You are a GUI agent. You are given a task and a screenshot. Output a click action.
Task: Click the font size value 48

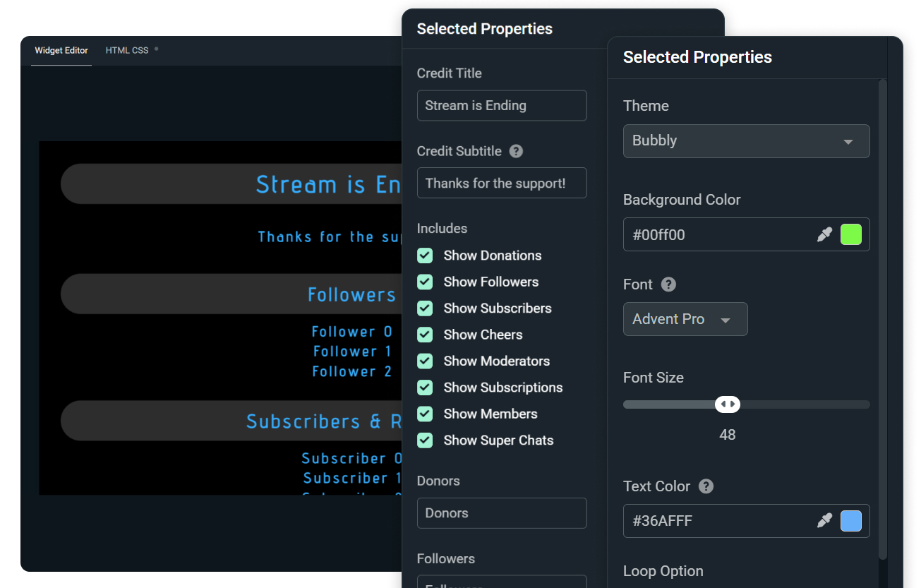click(x=728, y=435)
